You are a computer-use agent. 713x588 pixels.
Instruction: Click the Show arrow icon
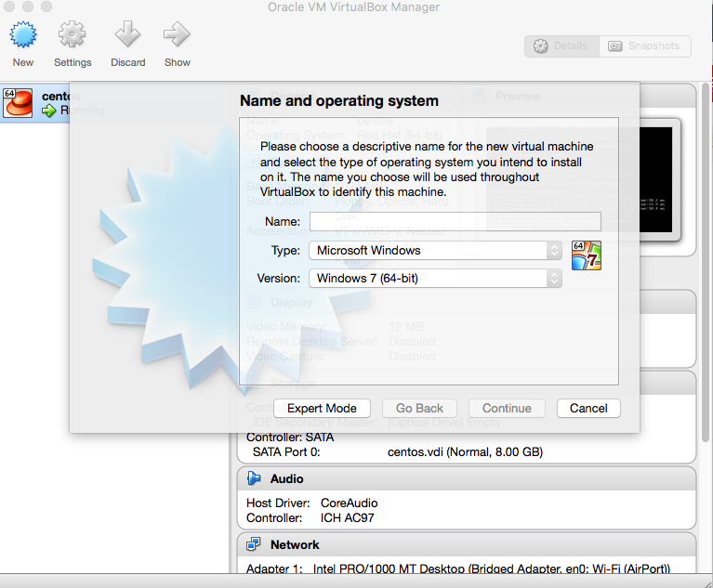(177, 34)
